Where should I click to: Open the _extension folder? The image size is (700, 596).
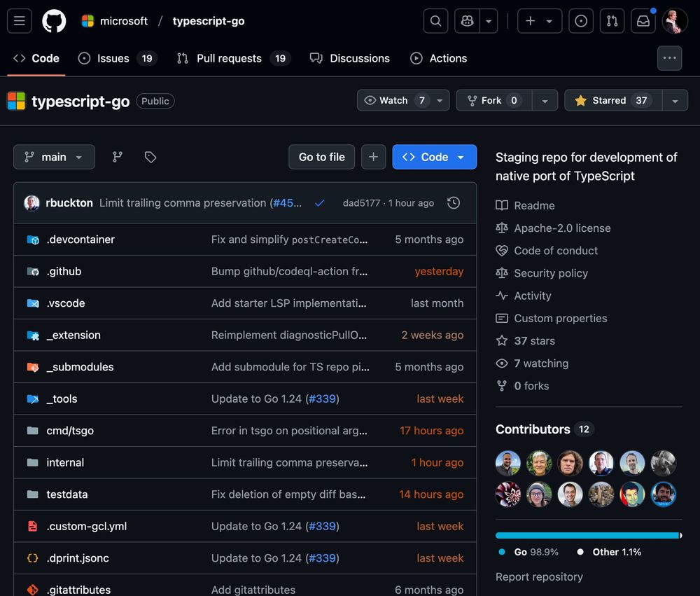(73, 335)
